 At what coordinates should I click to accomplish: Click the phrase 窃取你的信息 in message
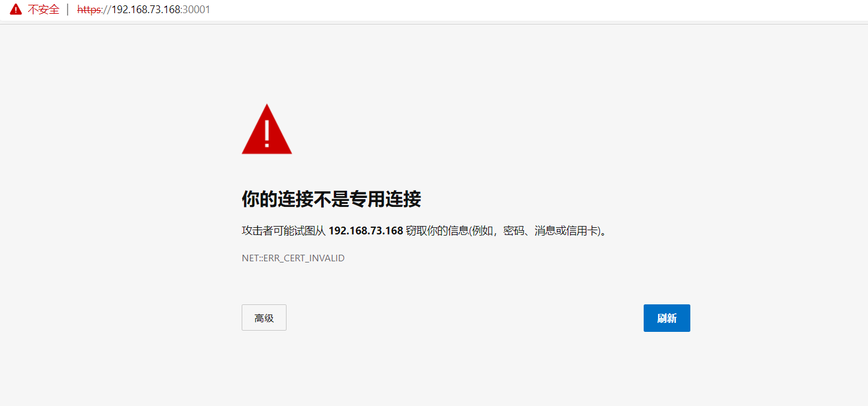[x=437, y=231]
